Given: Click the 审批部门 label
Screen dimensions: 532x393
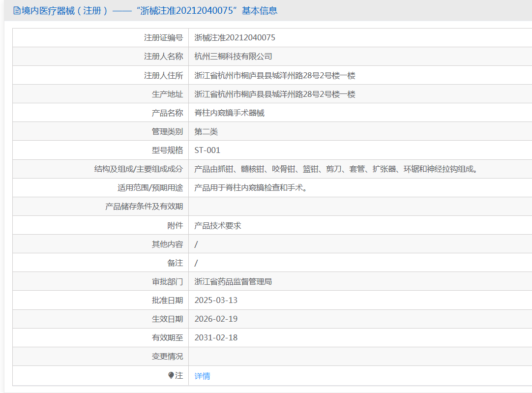Looking at the screenshot, I should 167,281.
